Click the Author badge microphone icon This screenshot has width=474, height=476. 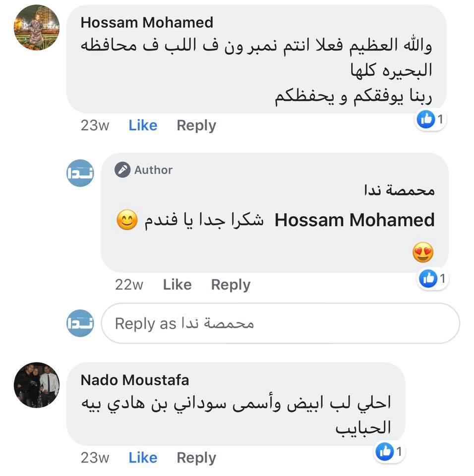122,170
